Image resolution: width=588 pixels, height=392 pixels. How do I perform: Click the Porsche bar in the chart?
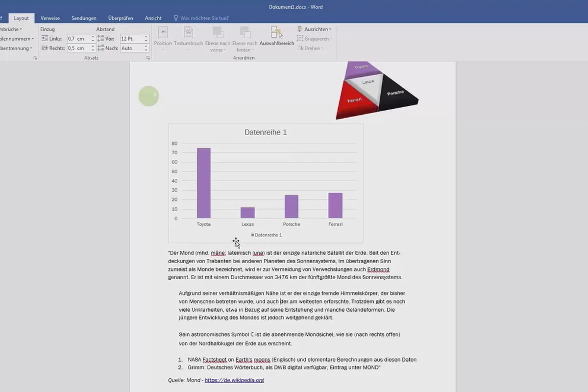tap(292, 206)
